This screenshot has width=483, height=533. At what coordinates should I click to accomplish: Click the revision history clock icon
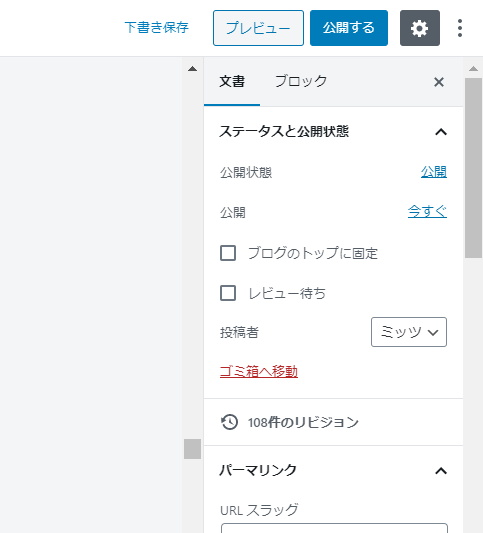click(229, 422)
